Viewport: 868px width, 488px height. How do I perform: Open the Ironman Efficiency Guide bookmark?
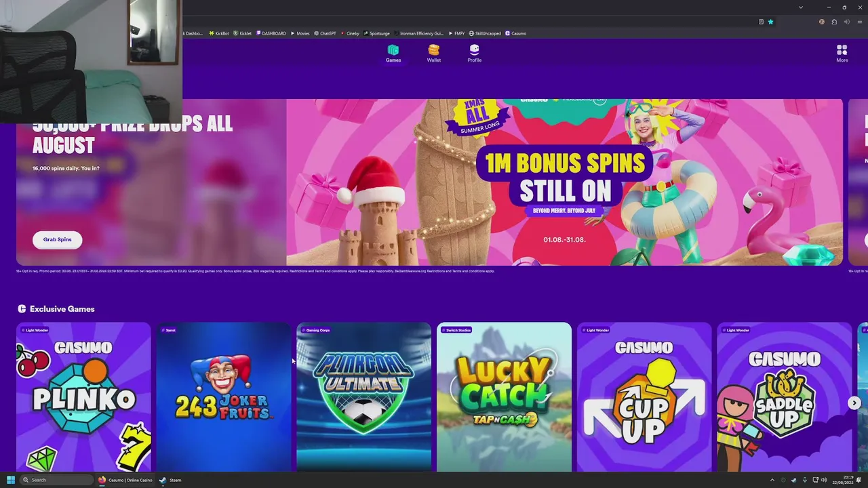419,33
